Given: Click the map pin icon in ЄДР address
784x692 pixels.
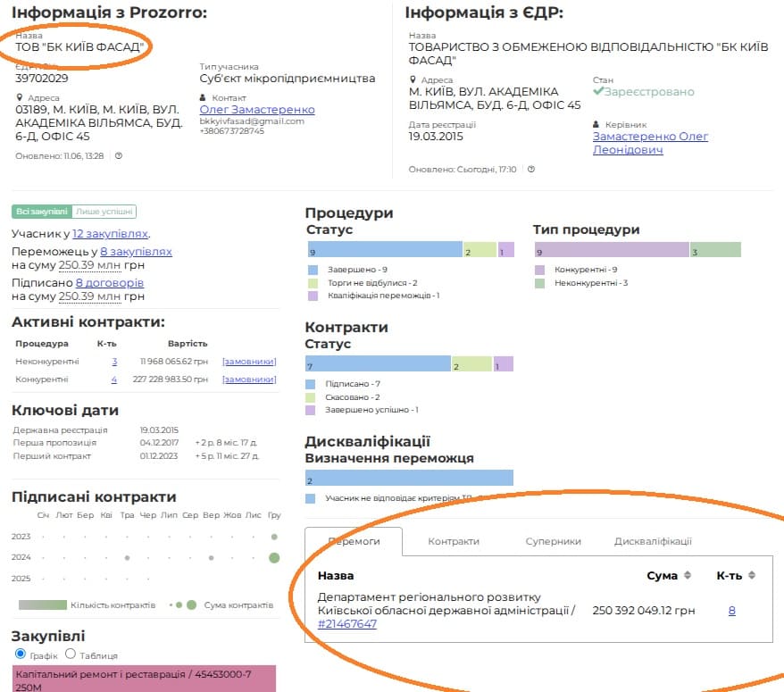Looking at the screenshot, I should (x=413, y=80).
